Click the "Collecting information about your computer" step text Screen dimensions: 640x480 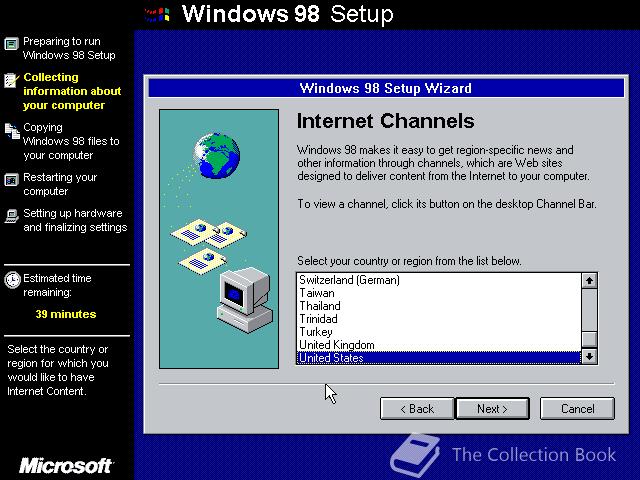[72, 91]
